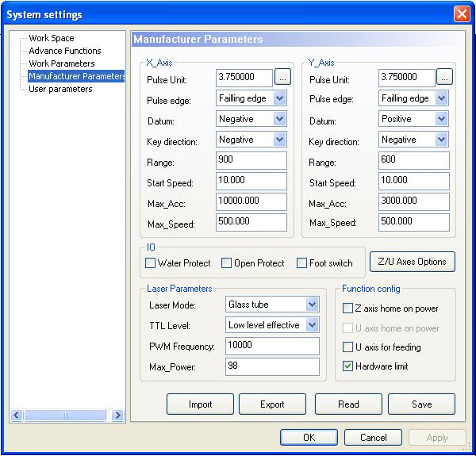
Task: Uncheck the Hardware limit option
Action: tap(347, 366)
